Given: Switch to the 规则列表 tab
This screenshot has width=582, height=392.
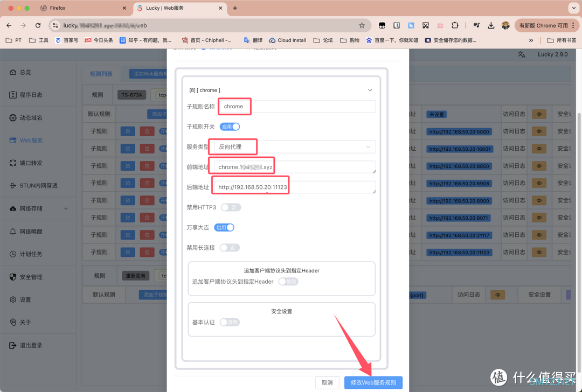Looking at the screenshot, I should coord(101,74).
